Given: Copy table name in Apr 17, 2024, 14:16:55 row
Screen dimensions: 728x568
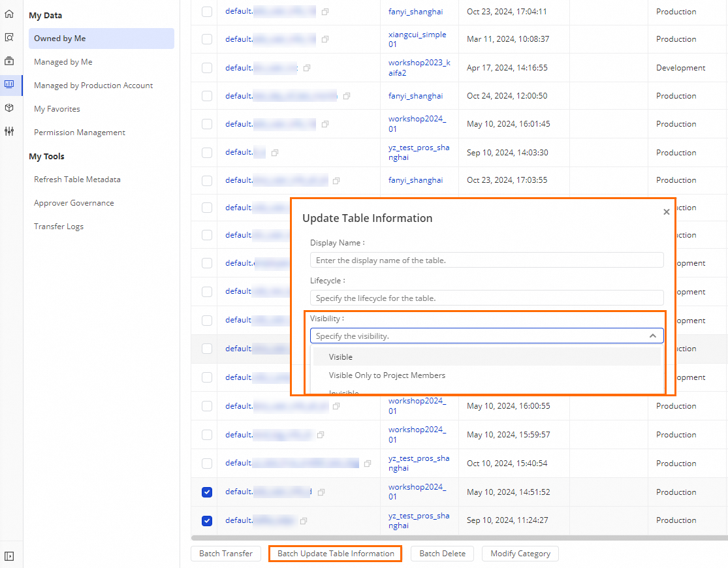Looking at the screenshot, I should (307, 69).
